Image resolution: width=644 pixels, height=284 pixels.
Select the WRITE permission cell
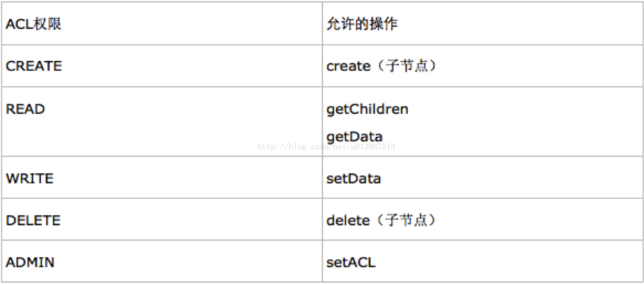click(162, 177)
